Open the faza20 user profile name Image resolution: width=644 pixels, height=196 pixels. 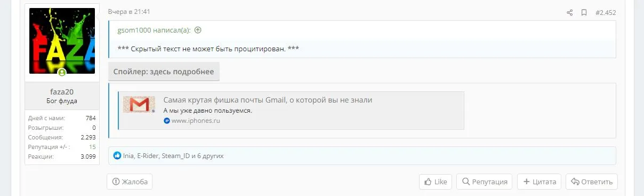point(62,92)
